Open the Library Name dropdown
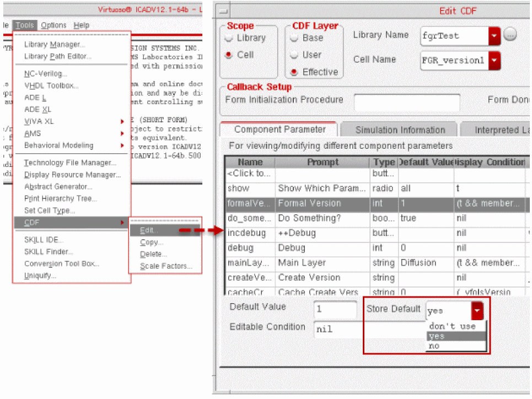532x399 pixels. click(494, 36)
